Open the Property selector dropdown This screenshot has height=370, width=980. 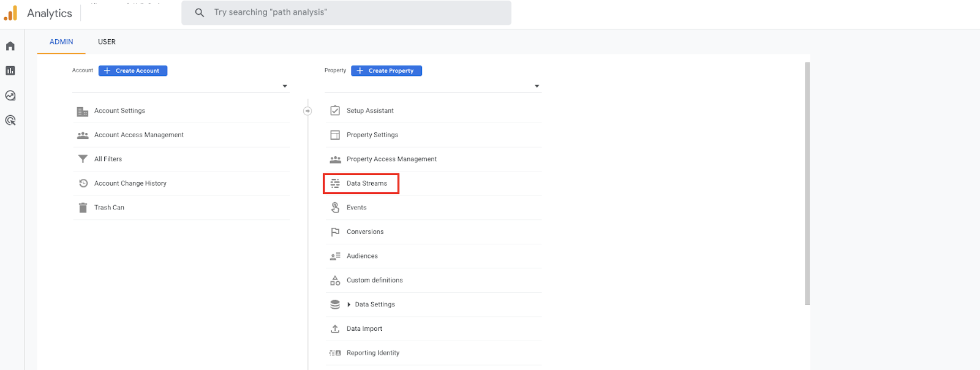(x=537, y=86)
